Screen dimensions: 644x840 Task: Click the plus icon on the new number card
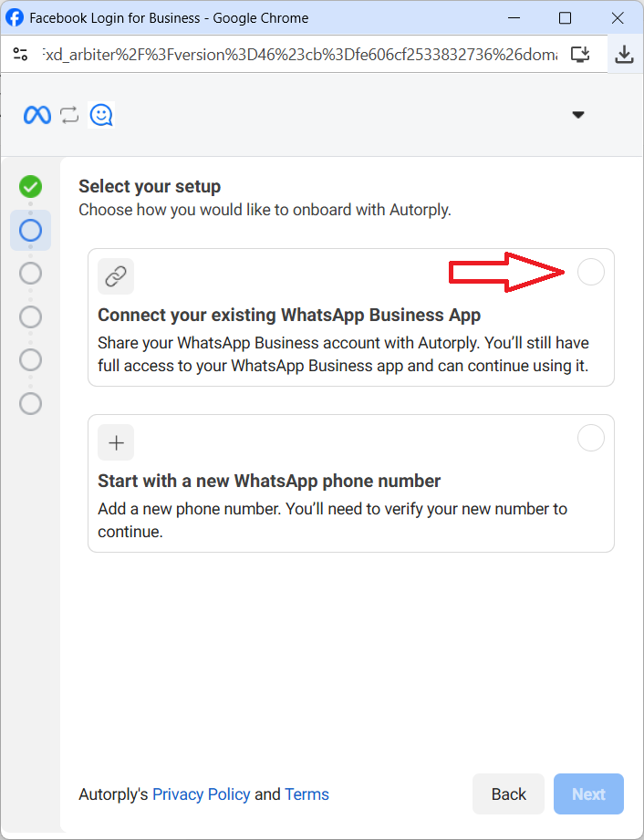tap(116, 442)
